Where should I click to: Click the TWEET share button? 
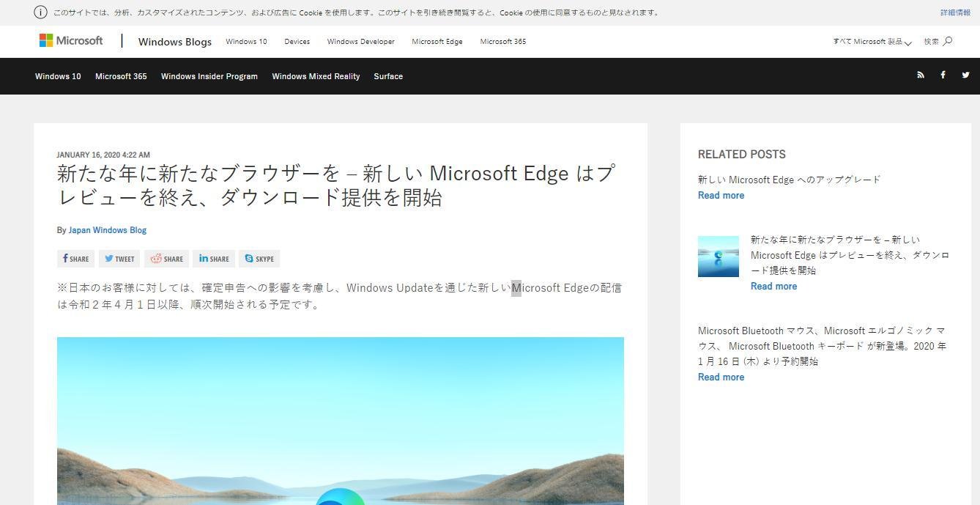click(x=119, y=259)
